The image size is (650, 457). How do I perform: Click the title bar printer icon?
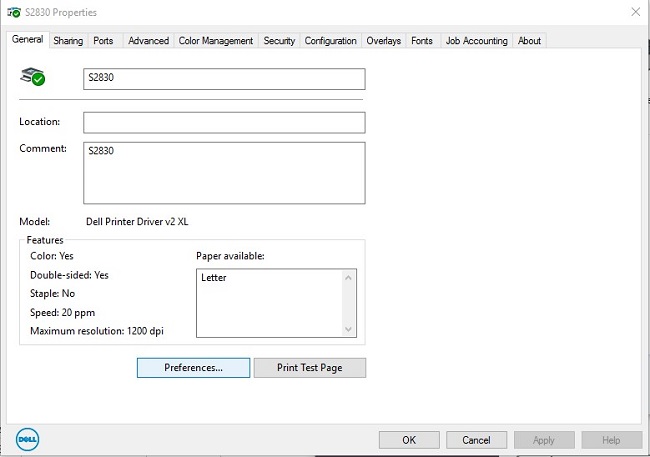point(14,12)
